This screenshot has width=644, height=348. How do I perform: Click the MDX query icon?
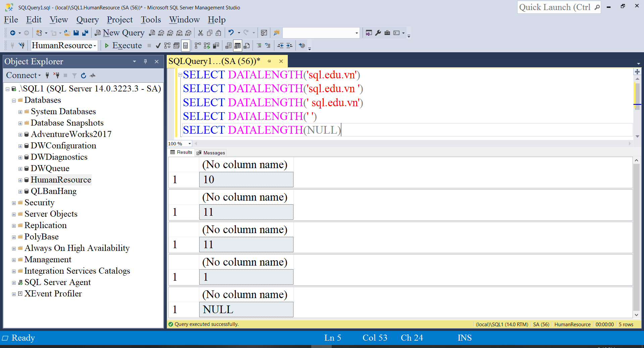point(161,33)
